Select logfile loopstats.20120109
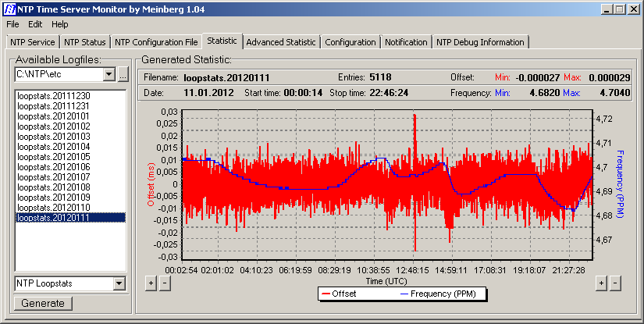This screenshot has width=644, height=324. coord(70,197)
